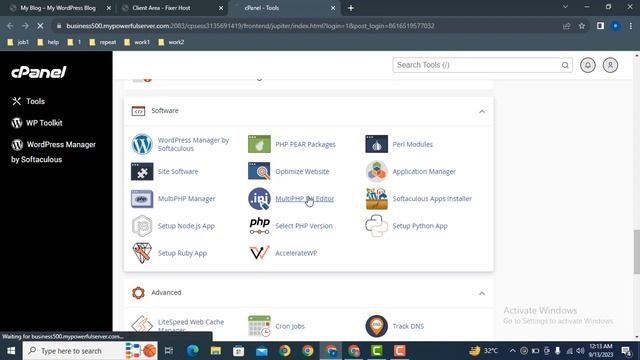Screen dimensions: 640x360
Task: Open the Application Manager link
Action: (424, 171)
